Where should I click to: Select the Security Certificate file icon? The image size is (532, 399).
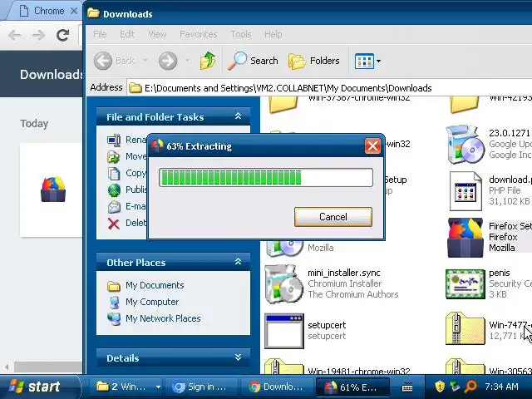[465, 284]
